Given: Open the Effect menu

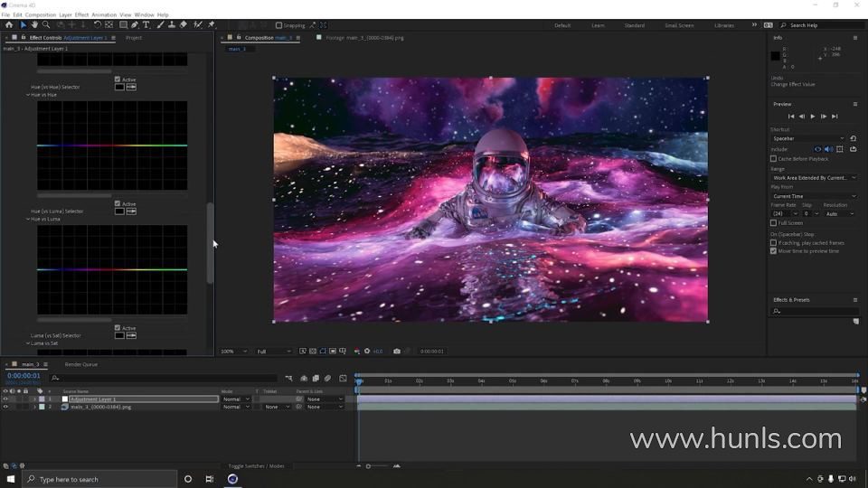Looking at the screenshot, I should coord(81,15).
